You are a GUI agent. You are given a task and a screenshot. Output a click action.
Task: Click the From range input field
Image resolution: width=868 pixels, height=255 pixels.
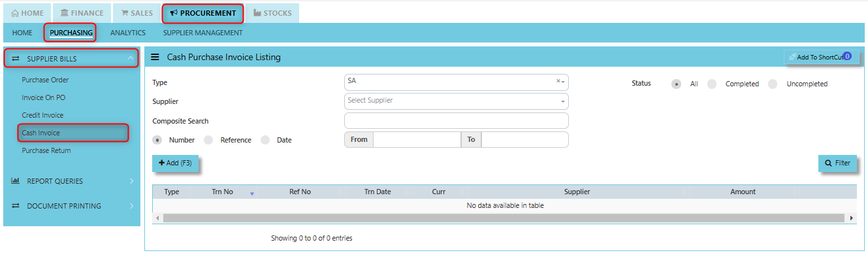coord(417,139)
